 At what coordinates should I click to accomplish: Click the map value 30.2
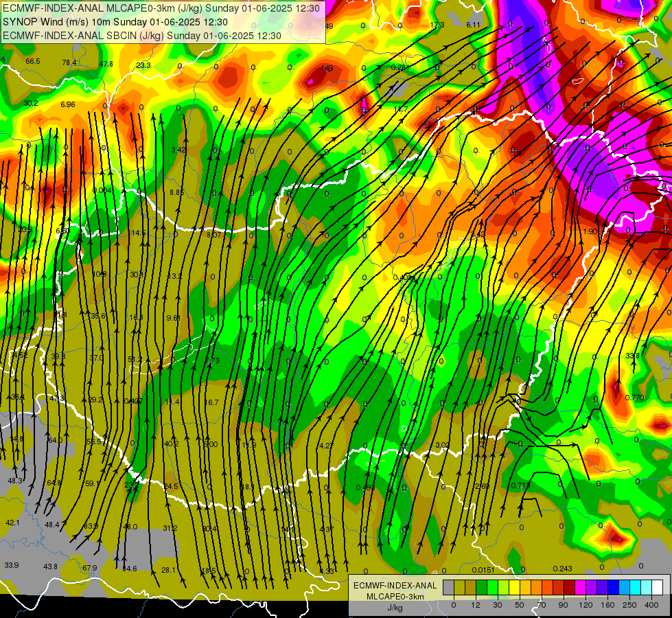point(31,103)
